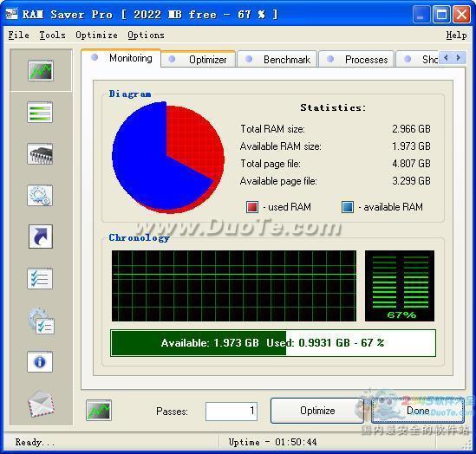The height and width of the screenshot is (454, 476).
Task: Click the Total RAM size: label
Action: pyautogui.click(x=272, y=129)
